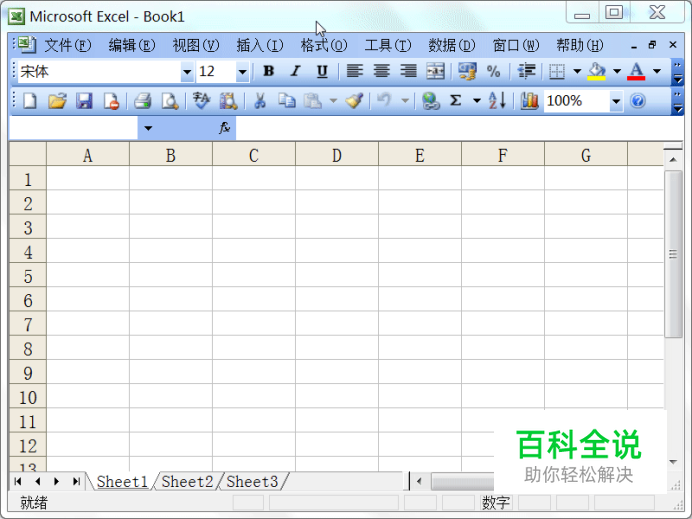Open the Name Box dropdown arrow
Viewport: 692px width, 519px height.
click(148, 128)
